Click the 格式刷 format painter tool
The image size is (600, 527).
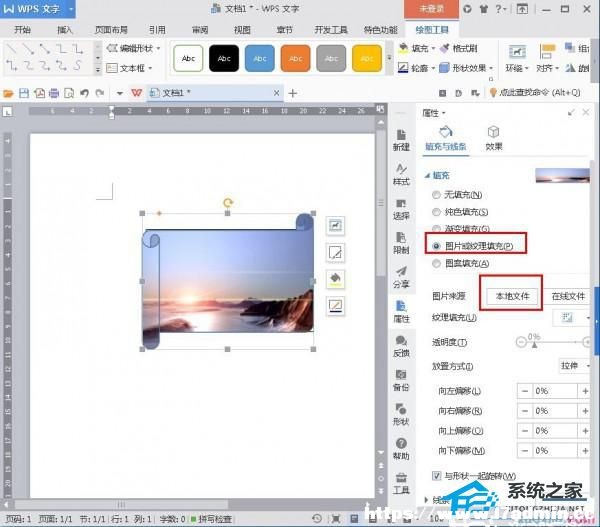click(x=459, y=49)
